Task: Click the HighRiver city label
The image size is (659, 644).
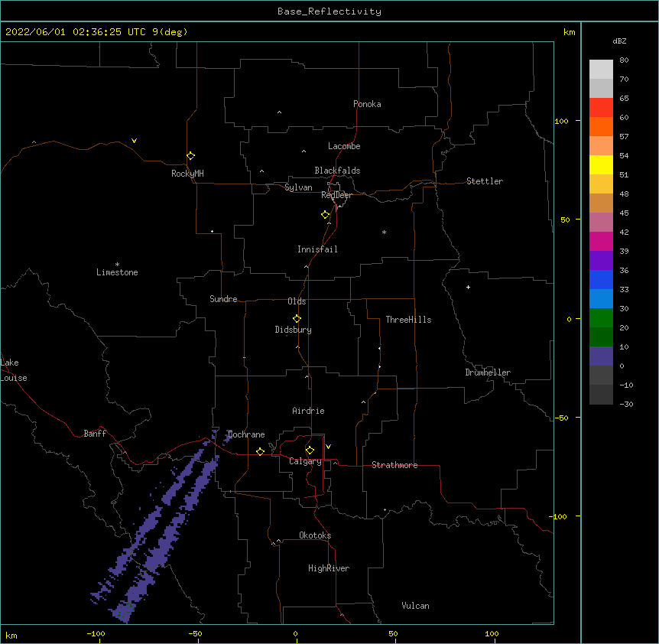Action: 329,568
